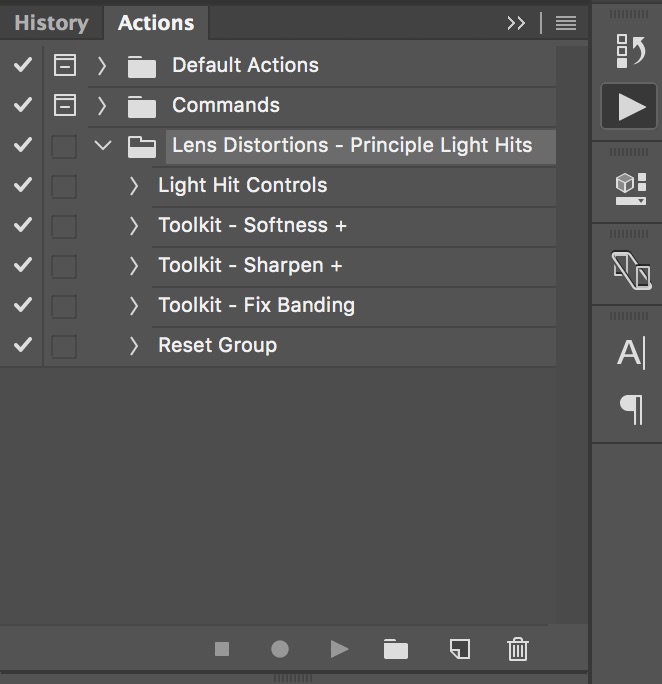Select the Toolkit - Fix Banding action
Screen dimensions: 662x684
point(354,306)
